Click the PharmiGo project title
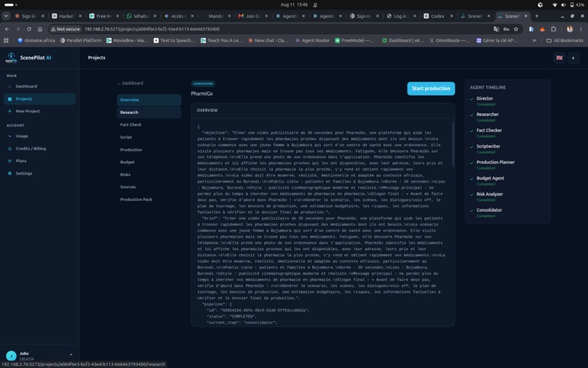Viewport: 588px width, 368px height. point(202,94)
